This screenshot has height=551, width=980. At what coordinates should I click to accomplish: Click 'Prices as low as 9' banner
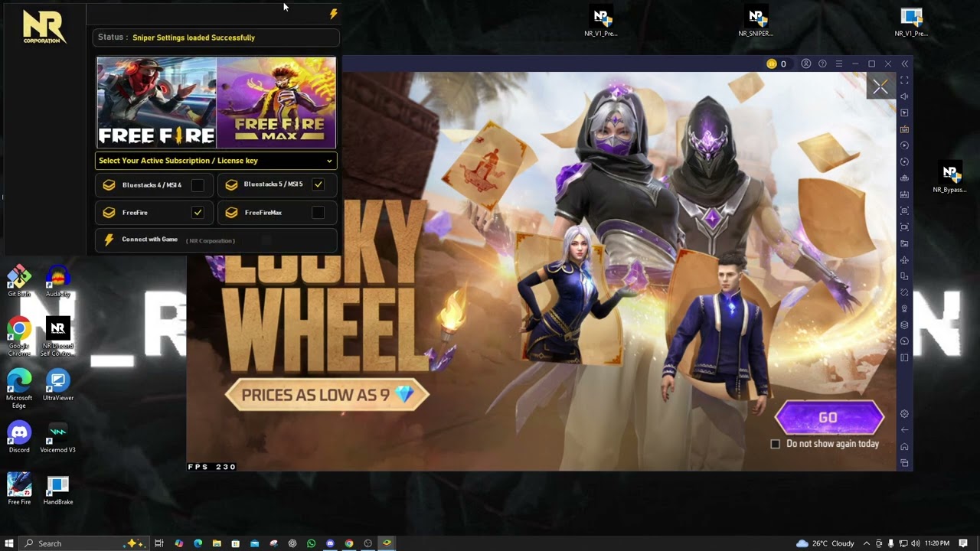coord(327,395)
